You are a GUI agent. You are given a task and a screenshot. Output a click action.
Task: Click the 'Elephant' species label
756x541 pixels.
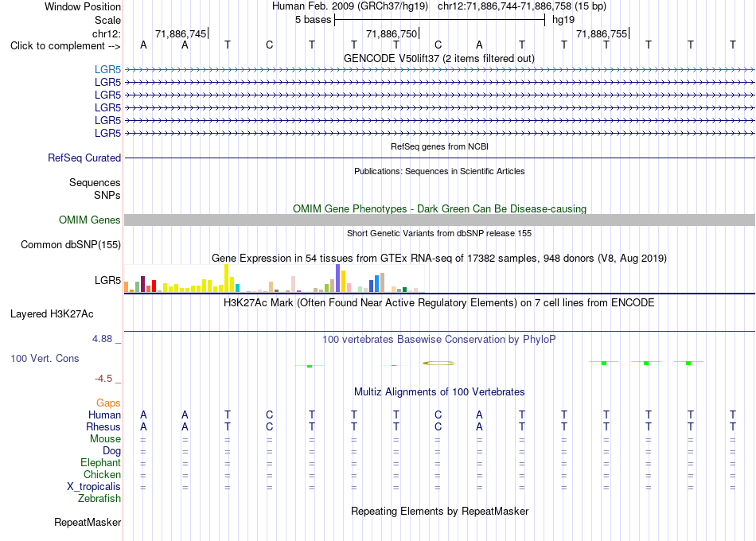(100, 463)
